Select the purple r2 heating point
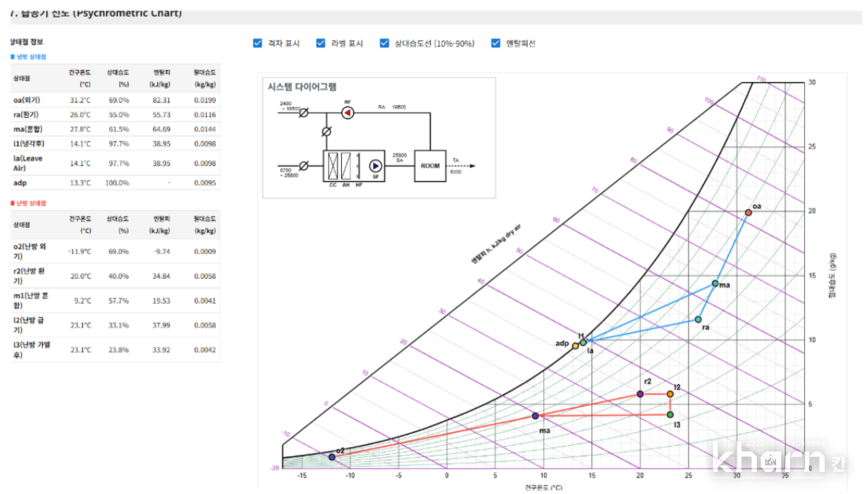865x494 pixels. click(640, 394)
